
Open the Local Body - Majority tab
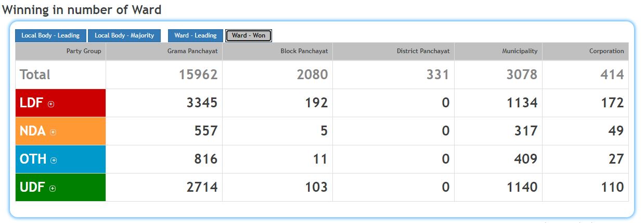click(124, 35)
